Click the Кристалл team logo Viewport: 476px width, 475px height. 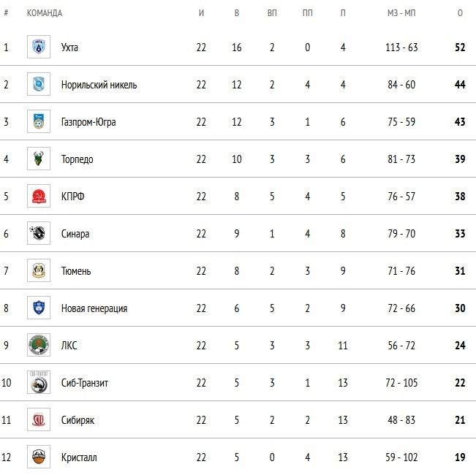pyautogui.click(x=39, y=457)
